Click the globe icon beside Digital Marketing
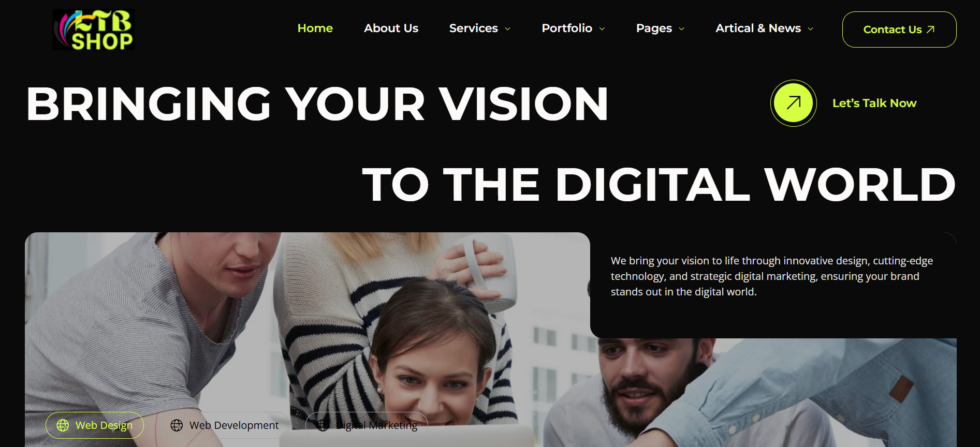The height and width of the screenshot is (447, 980). point(323,425)
